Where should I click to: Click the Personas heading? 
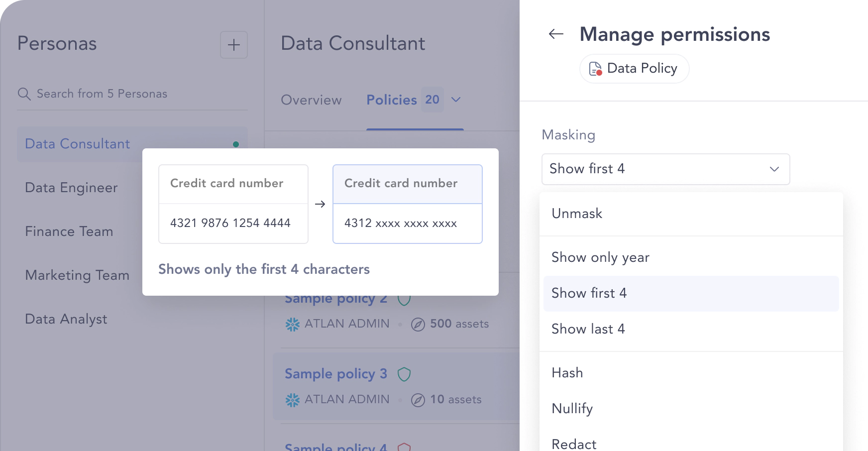coord(57,43)
